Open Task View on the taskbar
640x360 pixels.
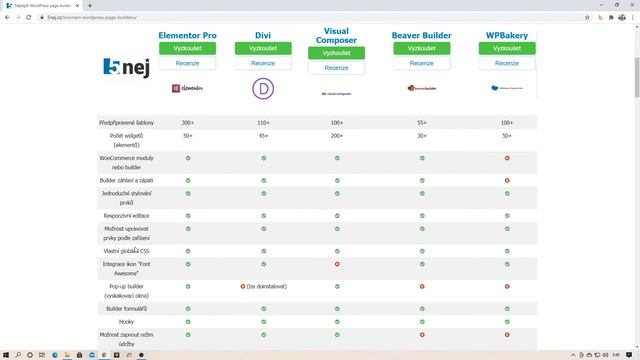[42, 355]
